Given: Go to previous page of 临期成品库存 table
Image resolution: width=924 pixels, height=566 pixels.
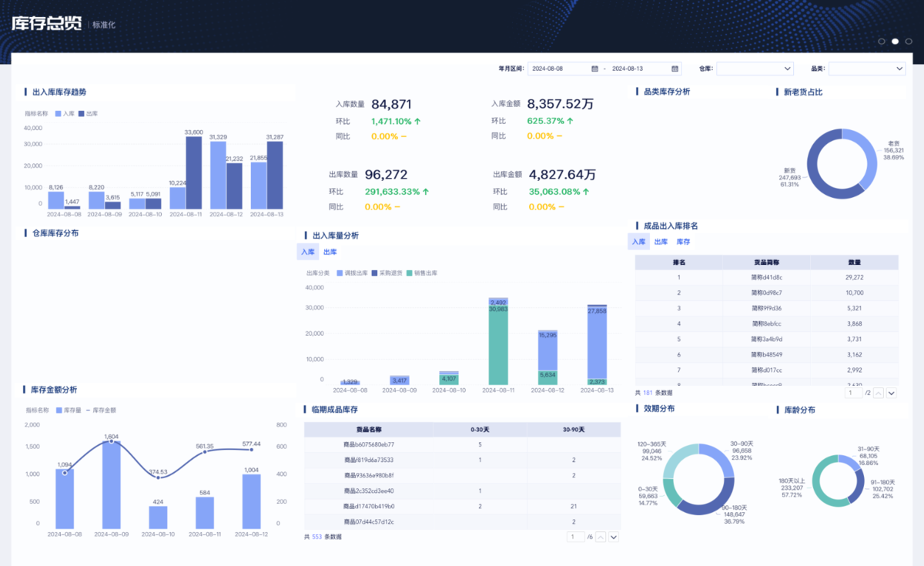Looking at the screenshot, I should [601, 537].
